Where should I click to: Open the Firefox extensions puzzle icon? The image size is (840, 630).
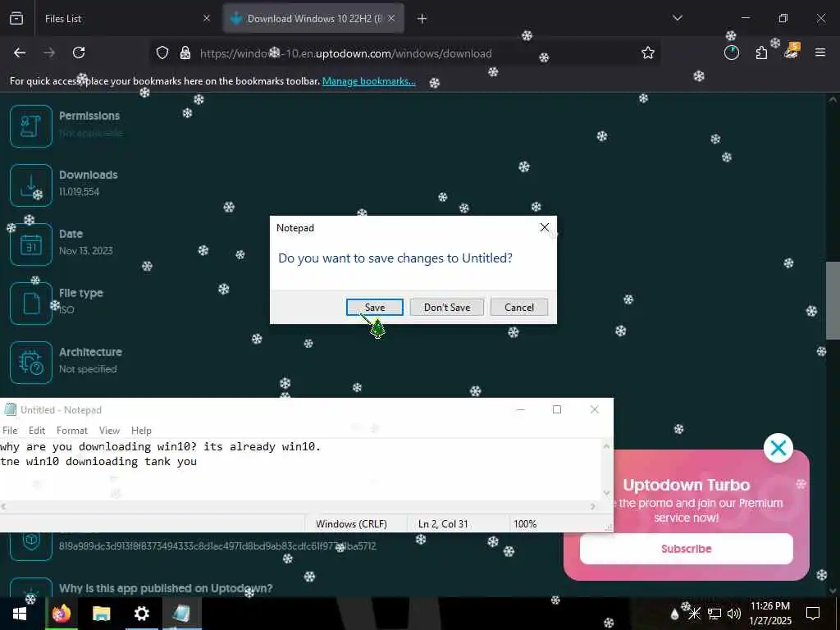[x=761, y=53]
